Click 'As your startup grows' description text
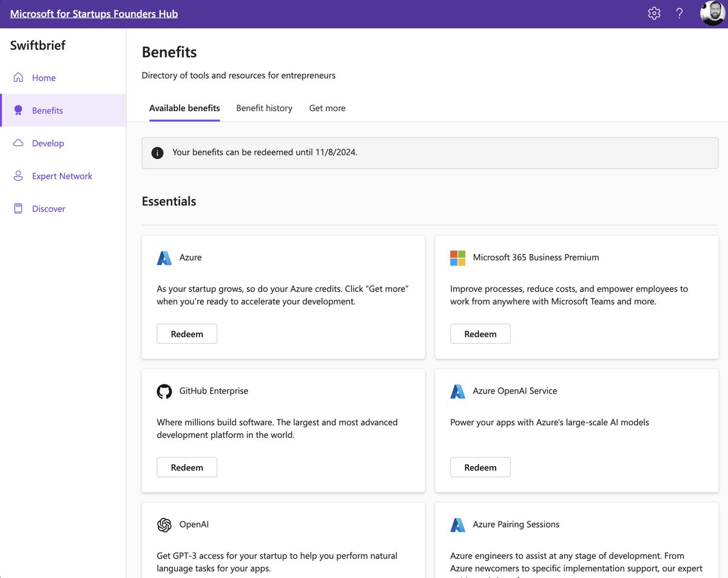 283,295
